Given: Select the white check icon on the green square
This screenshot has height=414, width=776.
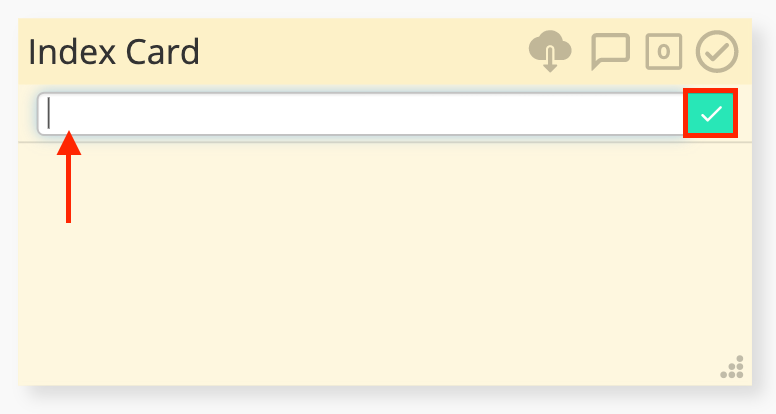Looking at the screenshot, I should tap(711, 114).
